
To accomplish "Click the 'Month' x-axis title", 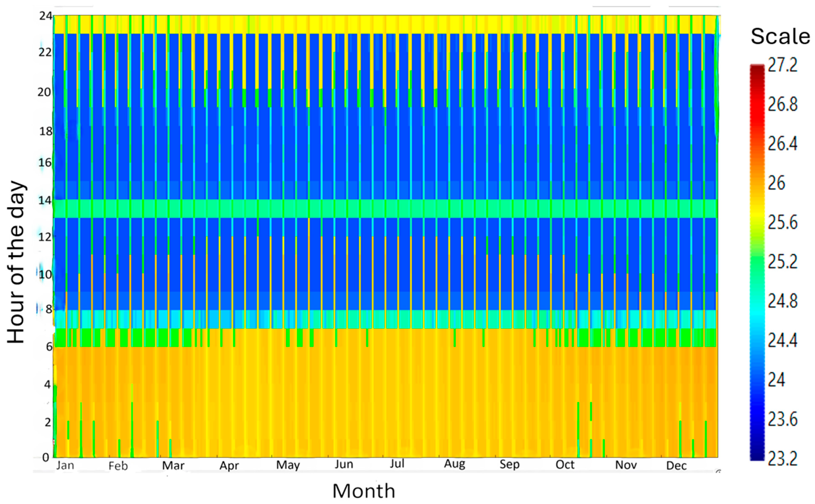I will coord(364,491).
